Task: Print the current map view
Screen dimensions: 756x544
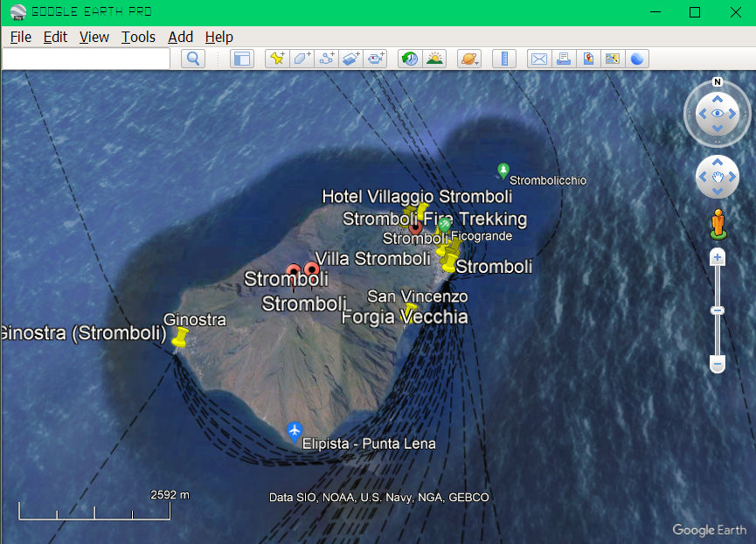Action: tap(563, 59)
